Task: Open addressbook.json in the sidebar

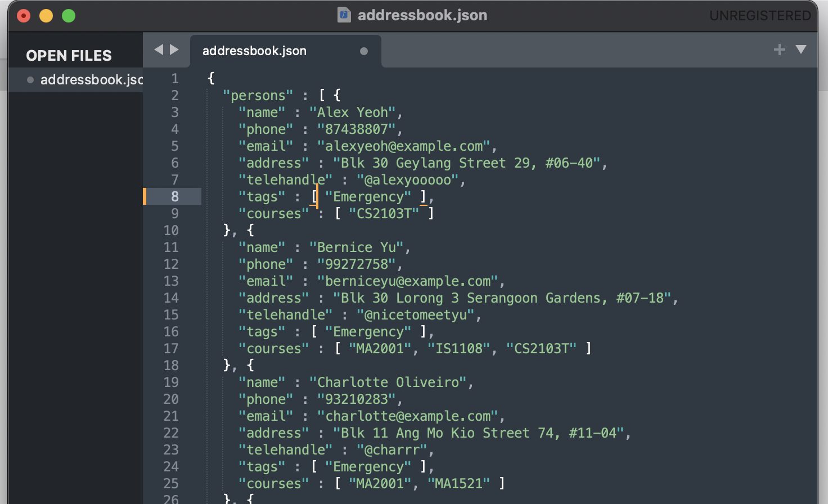Action: [92, 80]
